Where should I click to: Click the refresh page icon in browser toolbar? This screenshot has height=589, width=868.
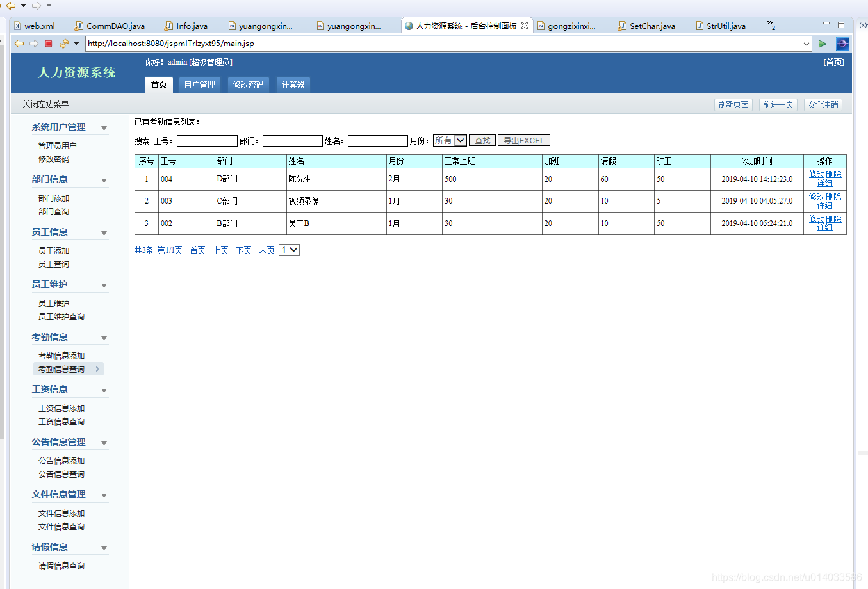pyautogui.click(x=63, y=44)
